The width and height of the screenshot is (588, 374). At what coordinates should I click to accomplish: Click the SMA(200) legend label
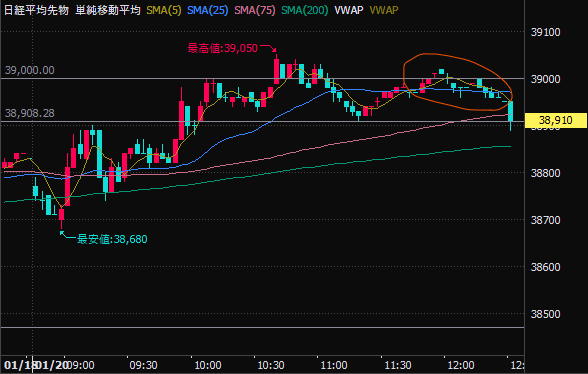coord(304,10)
